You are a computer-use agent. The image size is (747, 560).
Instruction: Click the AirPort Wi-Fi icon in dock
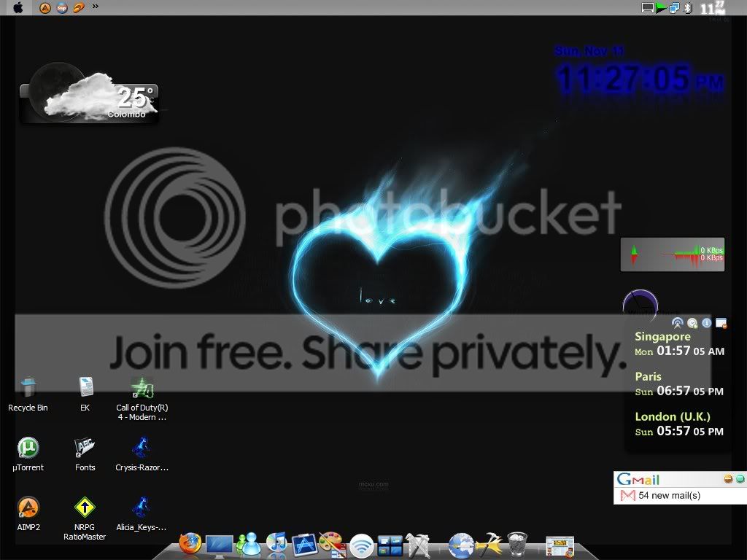tap(362, 545)
